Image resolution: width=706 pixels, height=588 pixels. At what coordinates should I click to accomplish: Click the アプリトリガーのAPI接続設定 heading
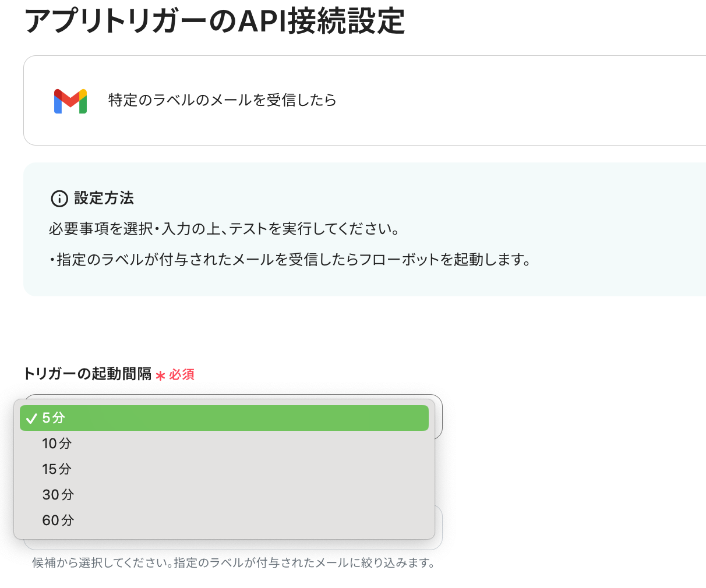(214, 22)
